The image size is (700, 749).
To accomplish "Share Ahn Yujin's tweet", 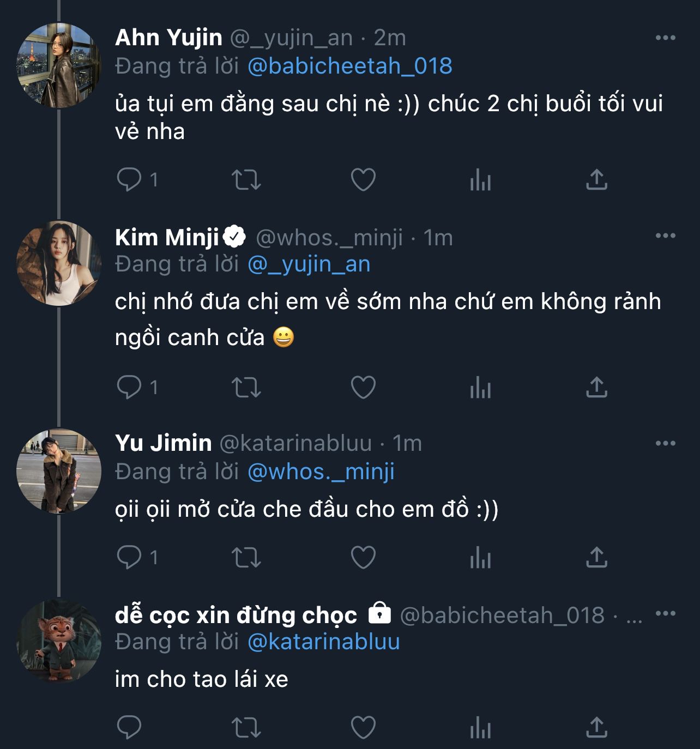I will [596, 179].
